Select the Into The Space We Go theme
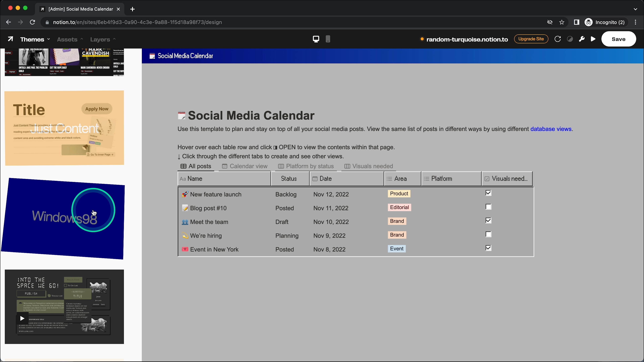This screenshot has height=362, width=644. (64, 307)
